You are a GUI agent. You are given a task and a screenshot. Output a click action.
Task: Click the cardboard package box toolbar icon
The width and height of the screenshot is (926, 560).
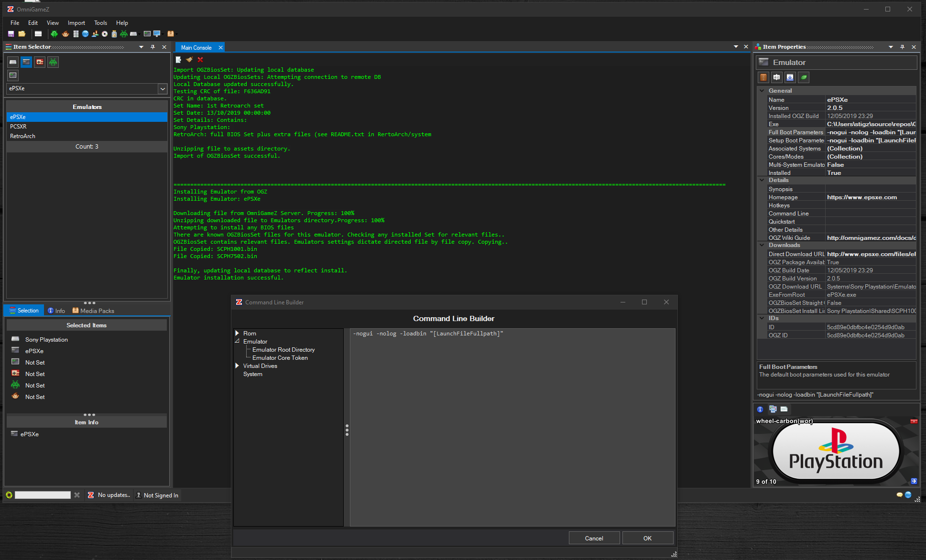pyautogui.click(x=171, y=34)
